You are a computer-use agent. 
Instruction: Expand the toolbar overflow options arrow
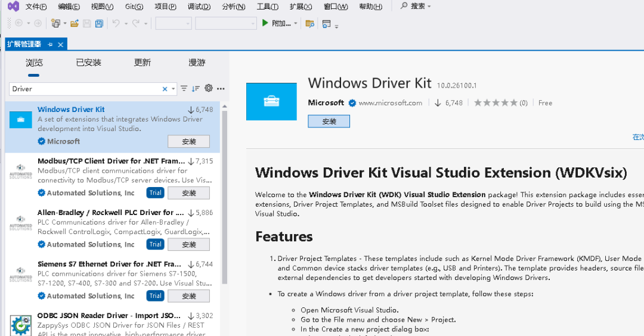[337, 26]
